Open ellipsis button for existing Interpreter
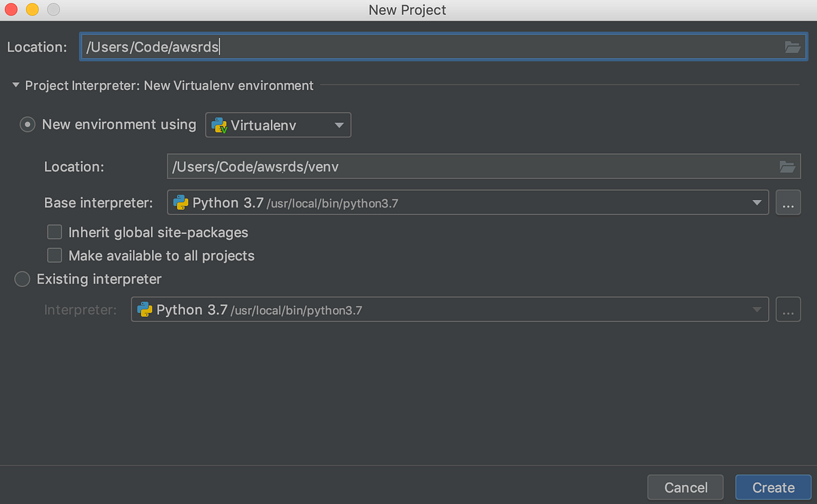This screenshot has height=504, width=817. pyautogui.click(x=788, y=310)
